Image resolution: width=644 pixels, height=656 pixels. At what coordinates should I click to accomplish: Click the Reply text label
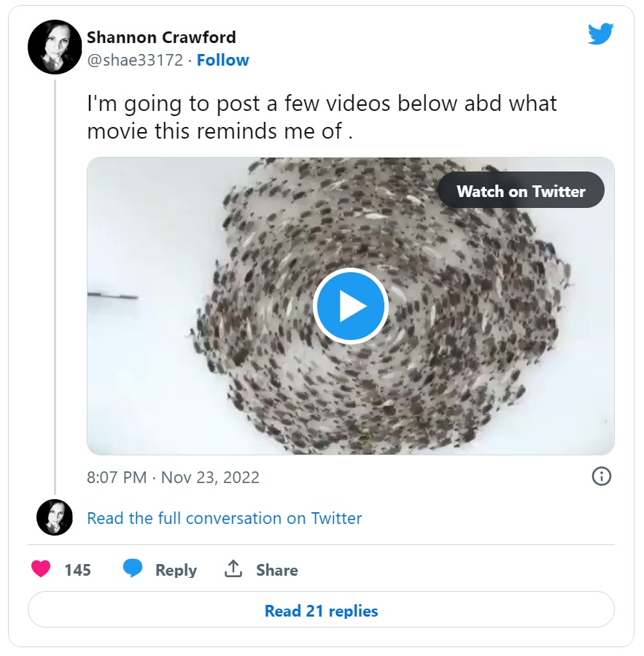(176, 570)
